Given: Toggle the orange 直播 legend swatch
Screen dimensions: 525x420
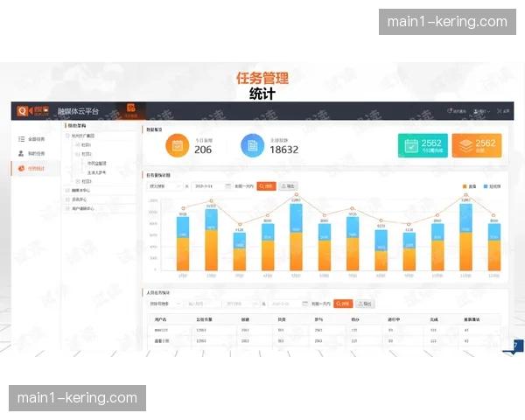Looking at the screenshot, I should coord(465,186).
